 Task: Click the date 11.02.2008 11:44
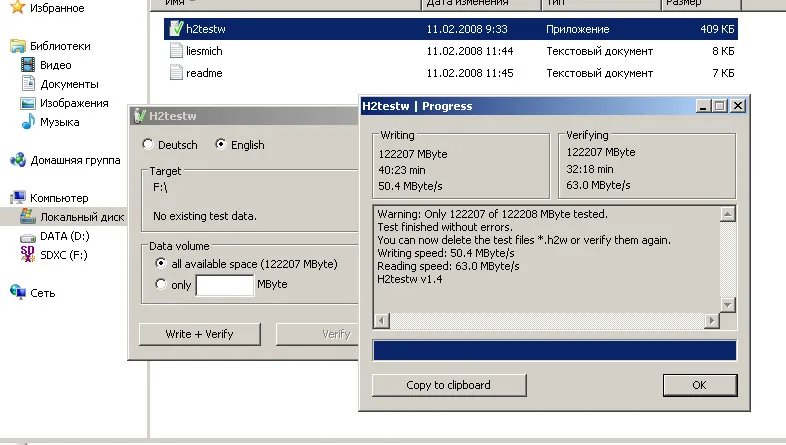point(470,51)
